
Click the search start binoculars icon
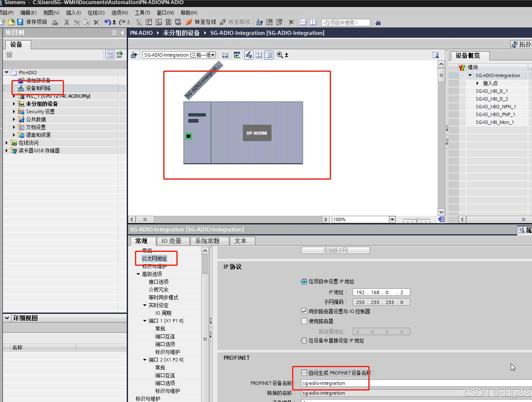click(377, 22)
